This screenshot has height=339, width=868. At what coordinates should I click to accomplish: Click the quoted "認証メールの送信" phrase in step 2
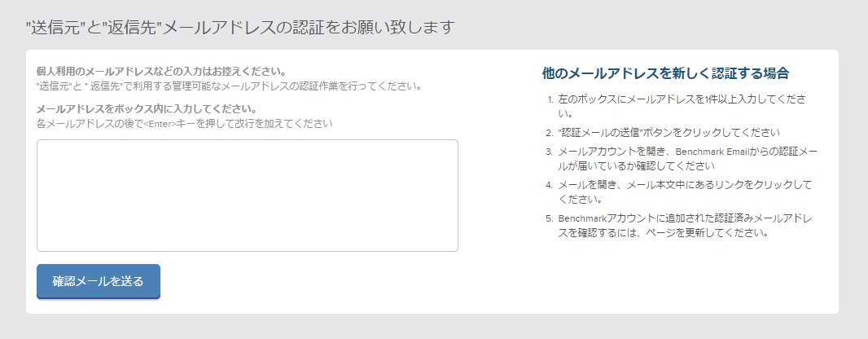click(599, 133)
